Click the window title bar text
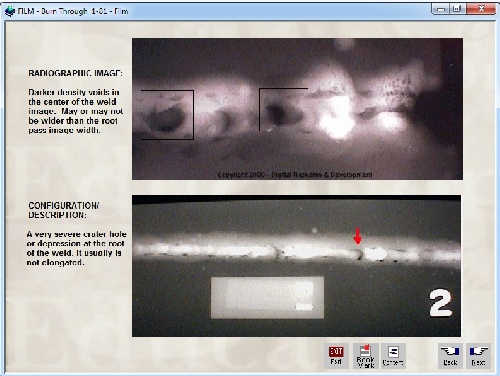This screenshot has height=376, width=500. click(x=73, y=11)
